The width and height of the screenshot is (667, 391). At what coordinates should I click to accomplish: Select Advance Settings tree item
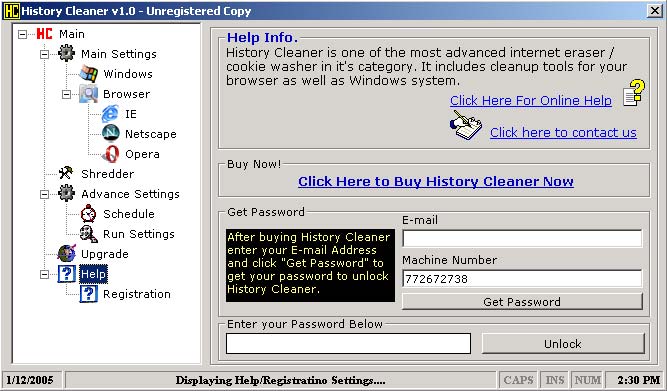[130, 194]
